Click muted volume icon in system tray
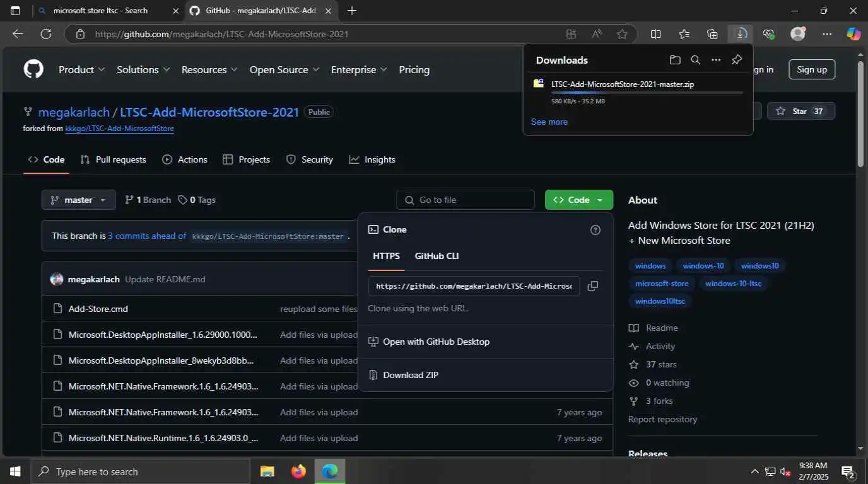 (x=785, y=471)
